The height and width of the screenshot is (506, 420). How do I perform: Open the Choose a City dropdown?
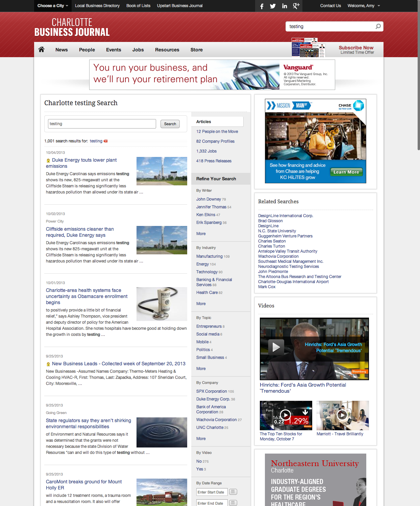coord(52,6)
